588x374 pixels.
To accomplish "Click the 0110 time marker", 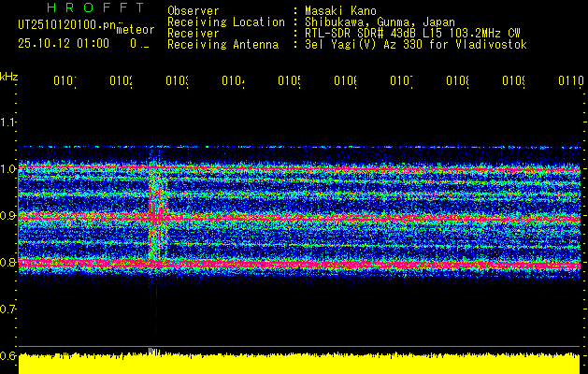I will pos(569,82).
